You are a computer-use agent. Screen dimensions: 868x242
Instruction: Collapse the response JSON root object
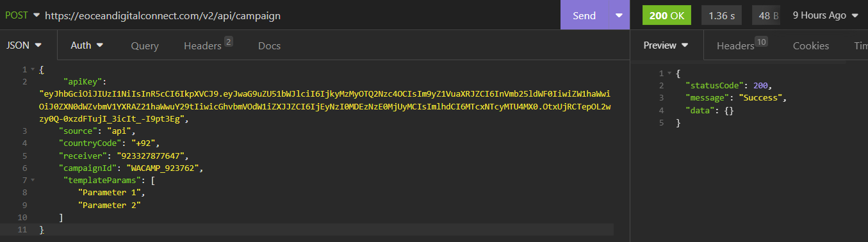pos(667,74)
